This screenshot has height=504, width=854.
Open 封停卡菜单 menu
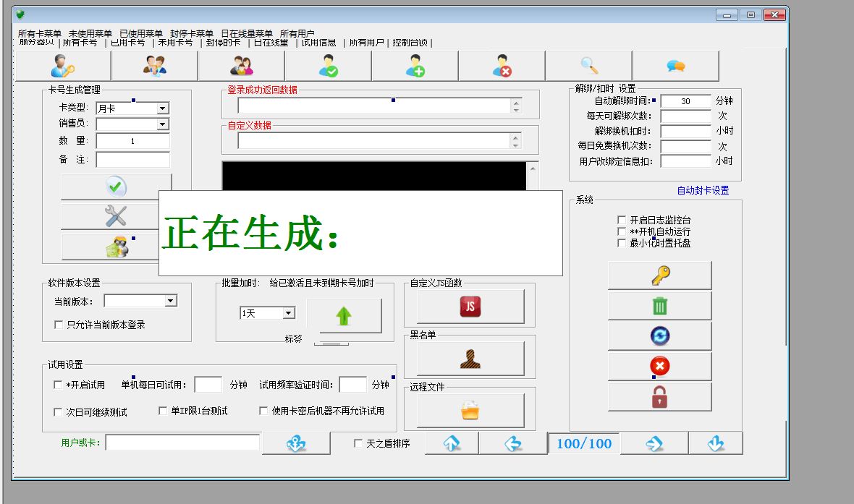(x=191, y=34)
